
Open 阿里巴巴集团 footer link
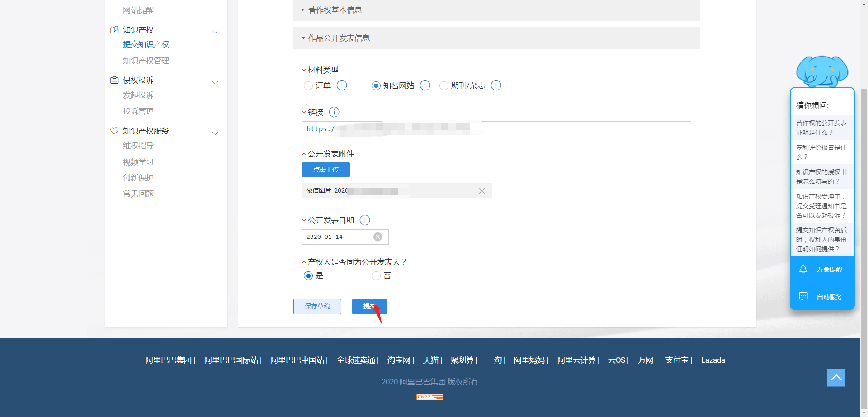click(169, 360)
